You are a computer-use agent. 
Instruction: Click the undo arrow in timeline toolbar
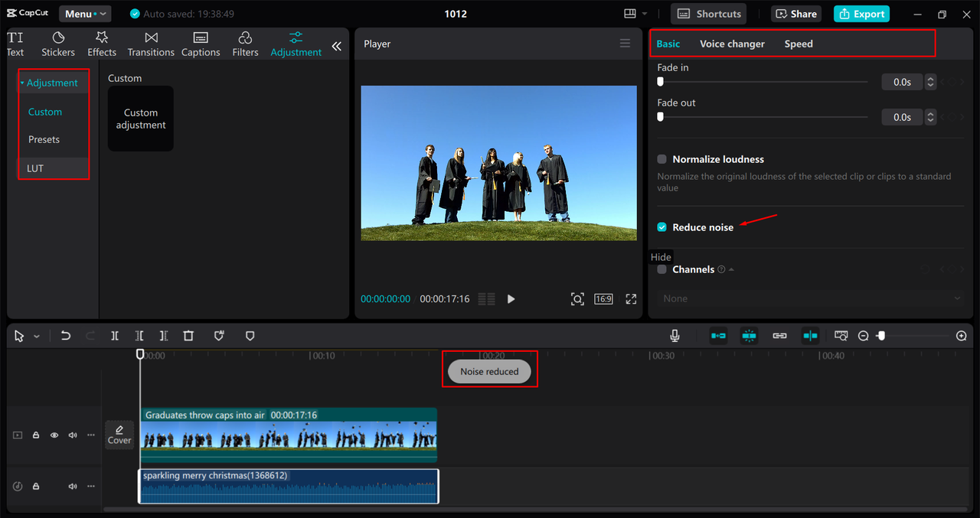click(66, 336)
